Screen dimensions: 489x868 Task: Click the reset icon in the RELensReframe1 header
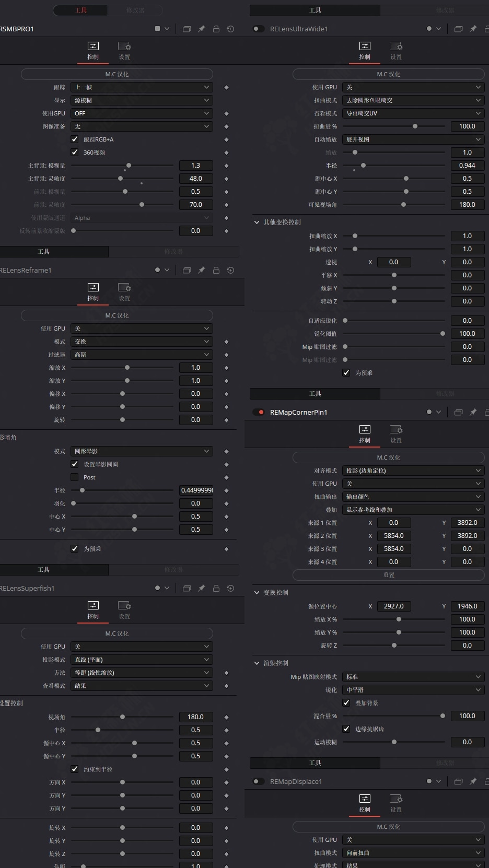pyautogui.click(x=230, y=270)
